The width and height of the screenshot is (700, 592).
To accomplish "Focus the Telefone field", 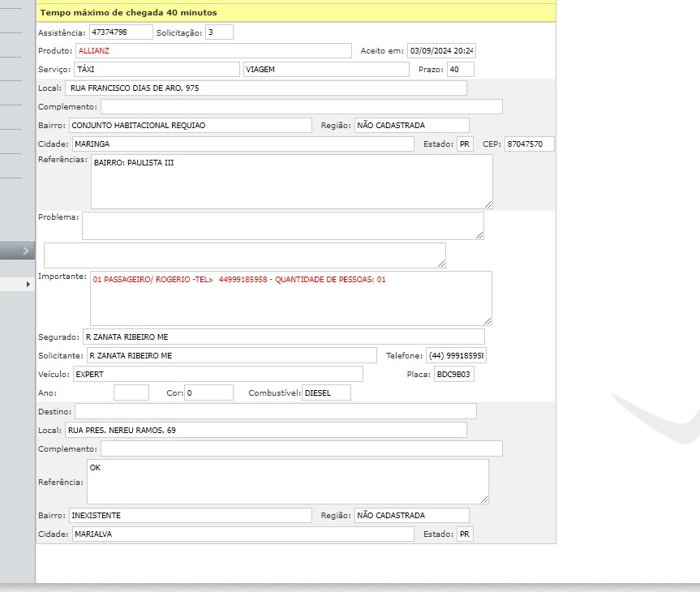I will (x=456, y=356).
